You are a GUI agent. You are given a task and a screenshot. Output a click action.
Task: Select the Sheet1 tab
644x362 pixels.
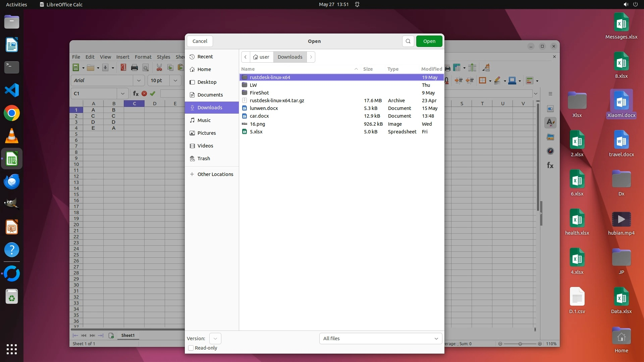(x=128, y=335)
